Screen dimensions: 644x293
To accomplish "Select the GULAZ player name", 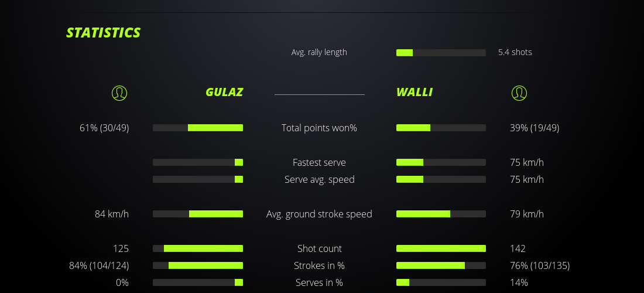I will tap(224, 92).
